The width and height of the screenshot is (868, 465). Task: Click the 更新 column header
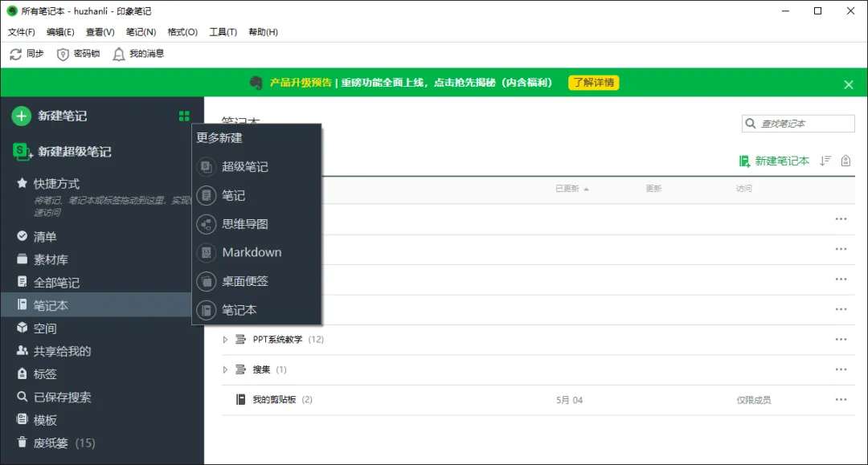pos(653,189)
